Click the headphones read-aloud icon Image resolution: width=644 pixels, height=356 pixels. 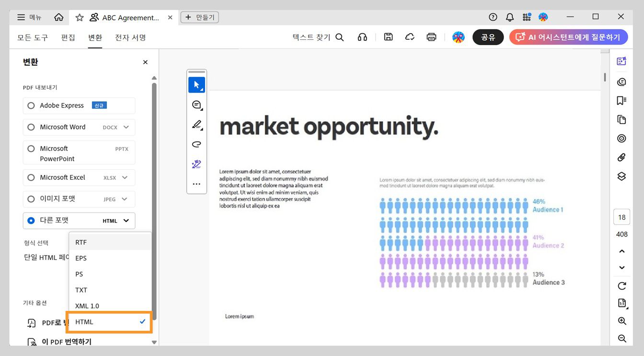(362, 37)
